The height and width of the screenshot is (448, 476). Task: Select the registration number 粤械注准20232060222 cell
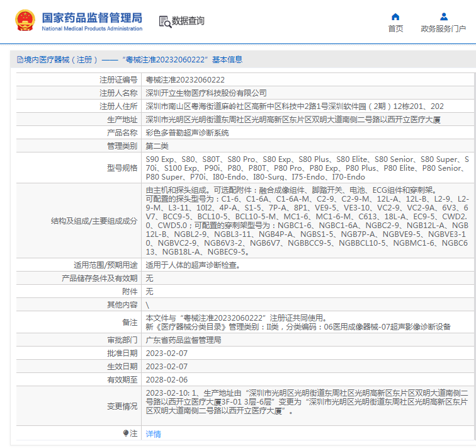tap(185, 79)
